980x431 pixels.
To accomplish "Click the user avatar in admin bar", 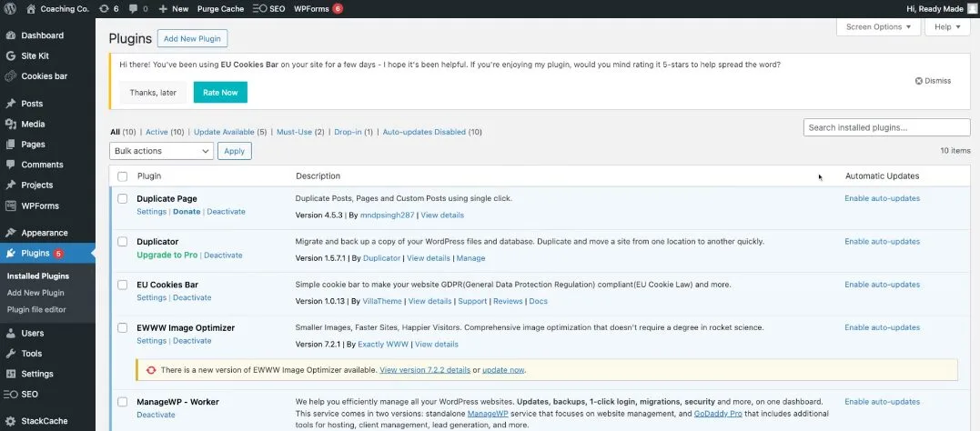I will [973, 9].
